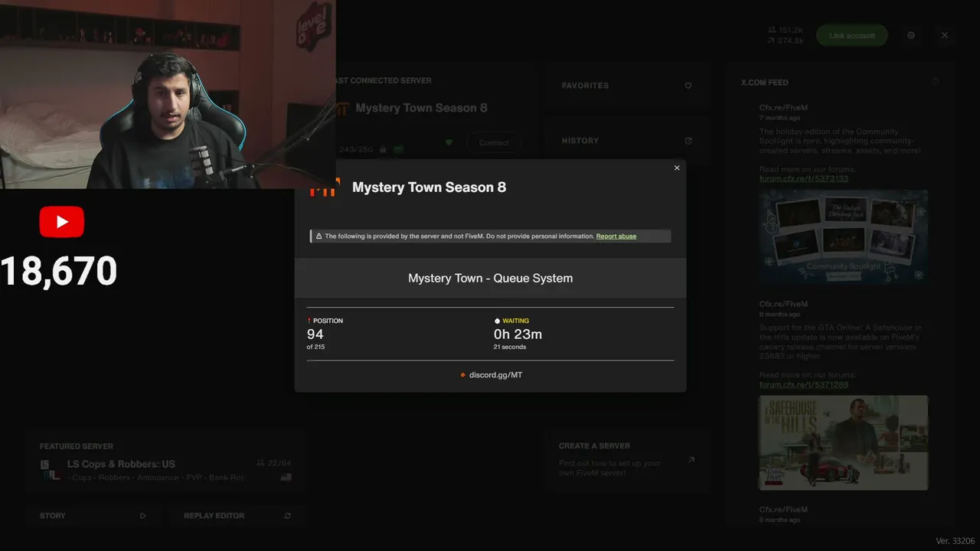The image size is (980, 551).
Task: Open forum.cfx.re/t/5371288 link
Action: (804, 385)
